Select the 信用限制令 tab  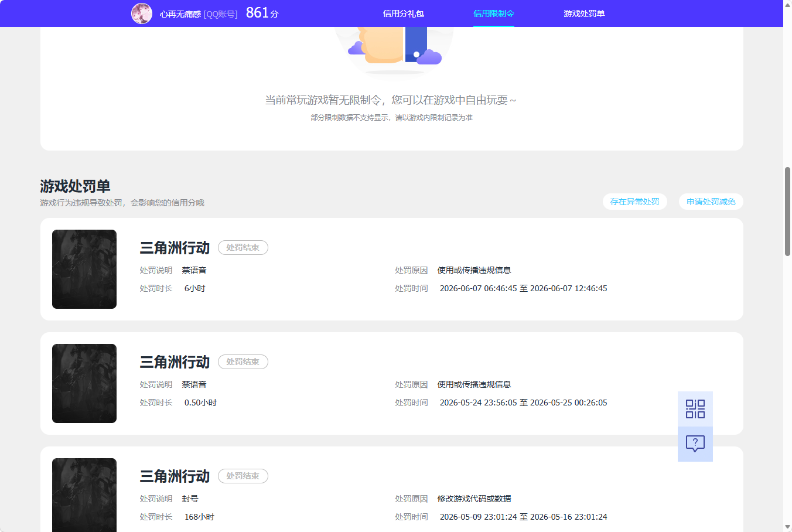tap(494, 13)
